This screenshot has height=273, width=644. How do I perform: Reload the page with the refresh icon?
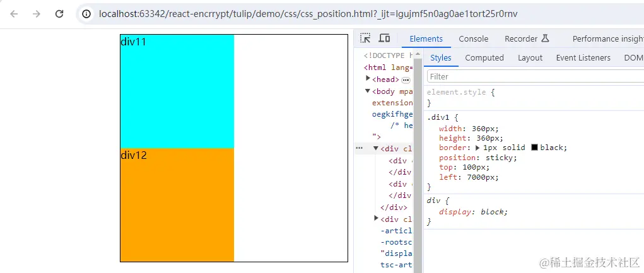coord(59,14)
